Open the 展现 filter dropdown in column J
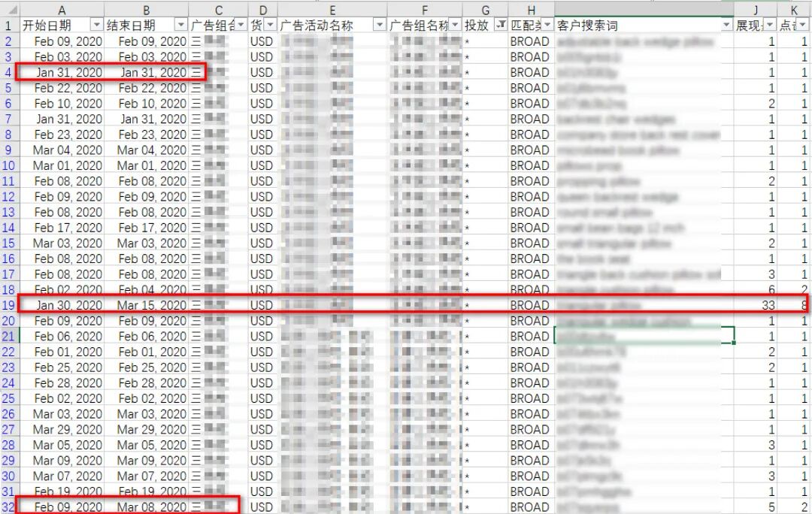 click(770, 25)
